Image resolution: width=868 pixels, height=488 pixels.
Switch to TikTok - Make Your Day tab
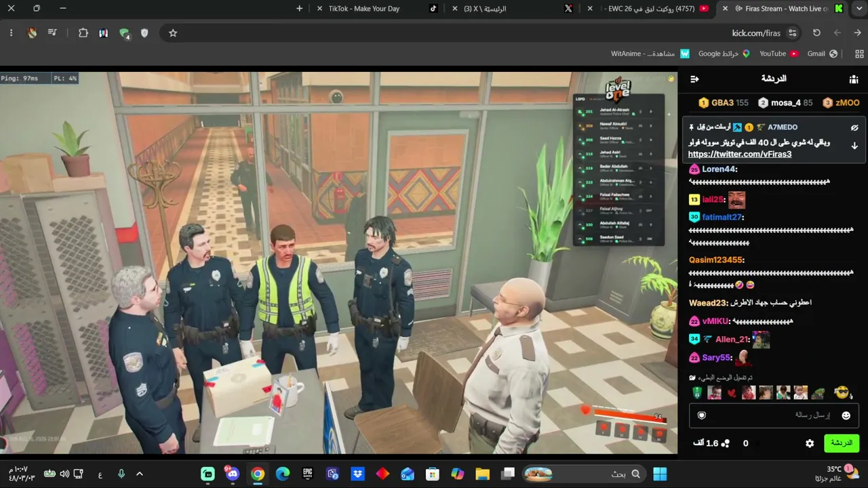click(379, 8)
